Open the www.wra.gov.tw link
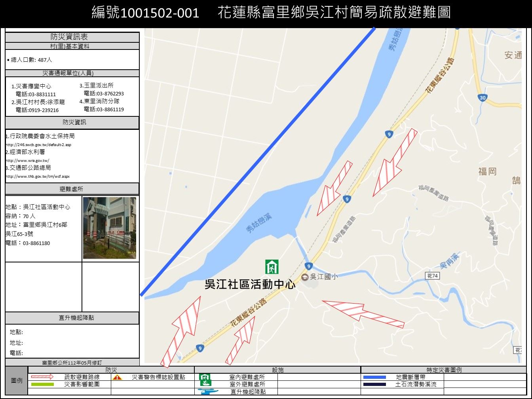The height and width of the screenshot is (399, 532). tap(27, 160)
